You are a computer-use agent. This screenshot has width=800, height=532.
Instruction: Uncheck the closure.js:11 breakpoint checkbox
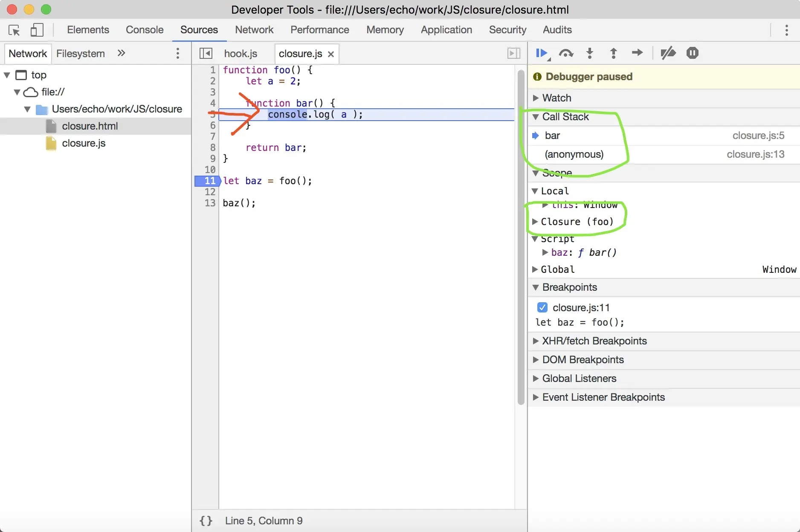coord(542,307)
